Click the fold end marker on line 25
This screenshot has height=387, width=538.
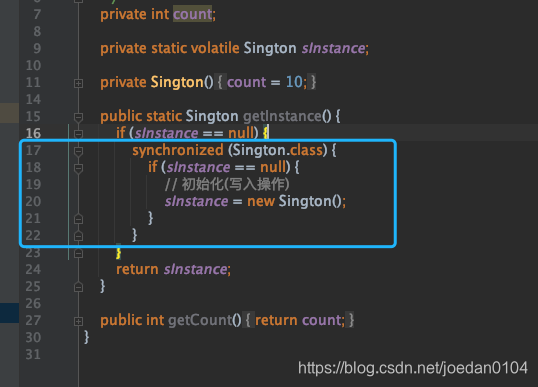78,287
